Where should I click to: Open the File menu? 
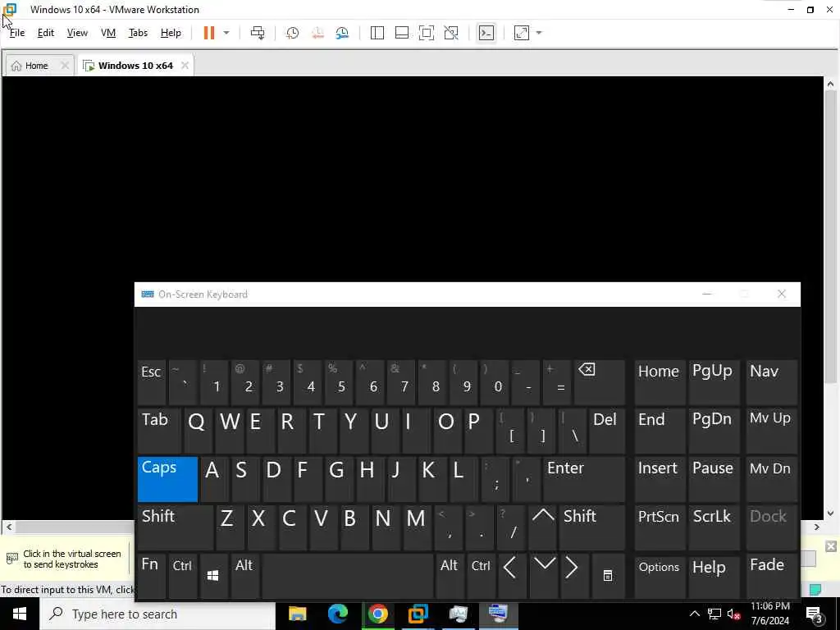17,33
